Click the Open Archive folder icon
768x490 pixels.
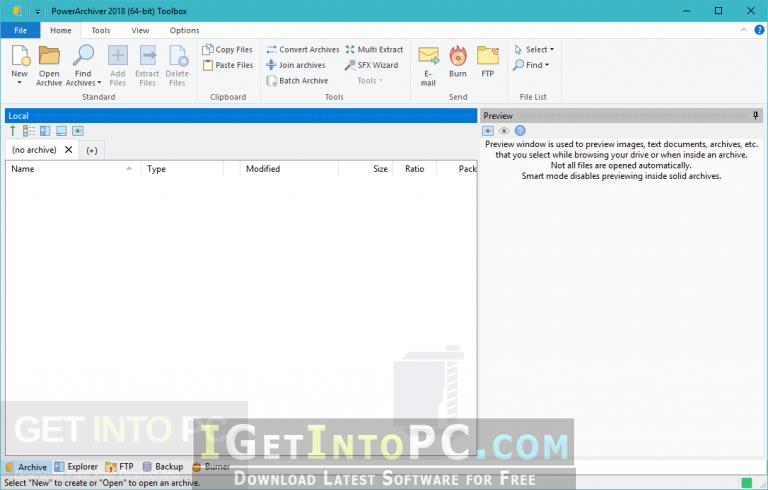(x=49, y=56)
